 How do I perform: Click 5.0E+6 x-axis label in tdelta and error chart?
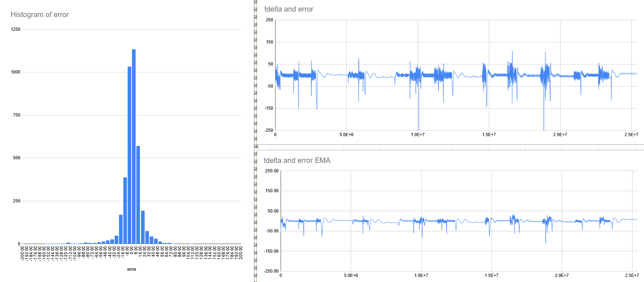click(x=346, y=135)
